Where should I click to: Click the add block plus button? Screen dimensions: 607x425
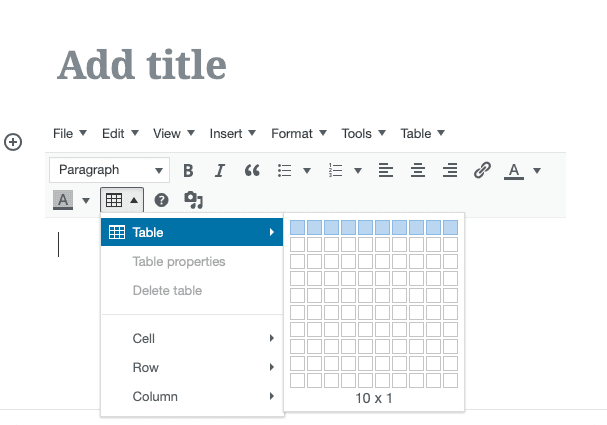[14, 142]
